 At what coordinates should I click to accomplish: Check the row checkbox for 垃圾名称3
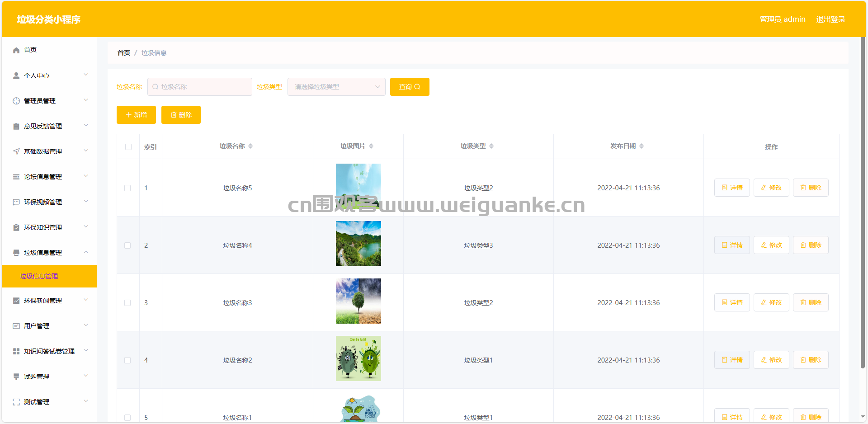click(127, 303)
